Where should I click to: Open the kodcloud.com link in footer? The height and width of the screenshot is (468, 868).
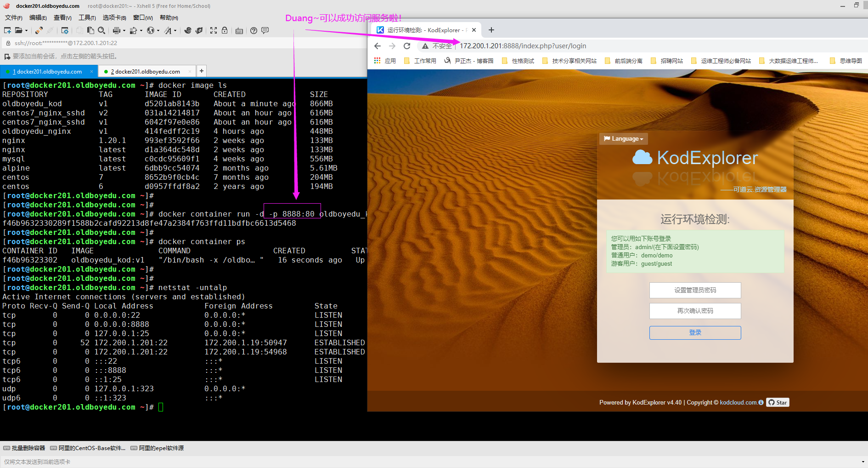(738, 403)
